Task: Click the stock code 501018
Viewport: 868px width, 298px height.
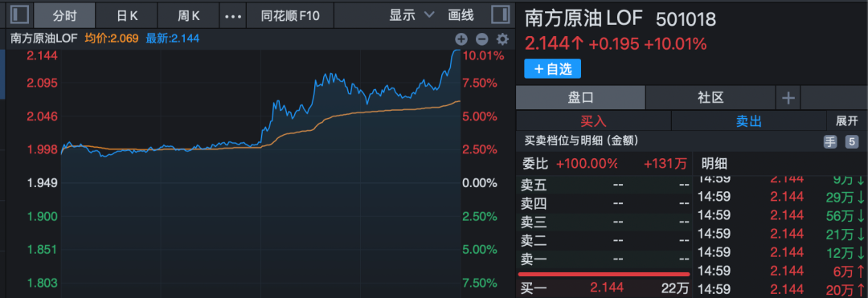Action: (686, 19)
